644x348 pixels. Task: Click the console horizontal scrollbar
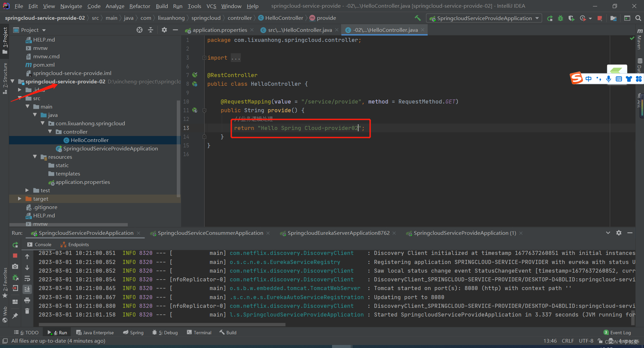tap(162, 324)
